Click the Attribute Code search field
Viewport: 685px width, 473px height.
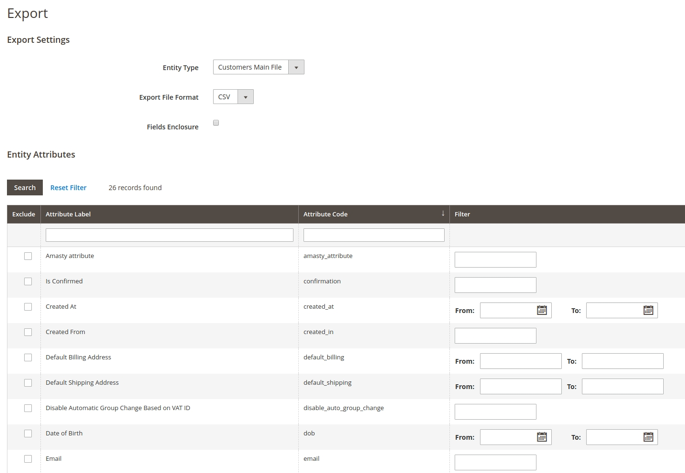(x=373, y=235)
